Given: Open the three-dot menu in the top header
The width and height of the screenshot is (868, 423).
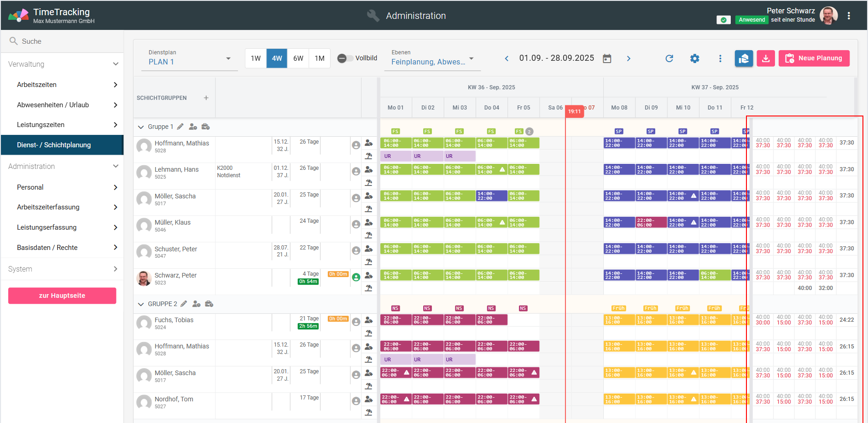Looking at the screenshot, I should (848, 16).
